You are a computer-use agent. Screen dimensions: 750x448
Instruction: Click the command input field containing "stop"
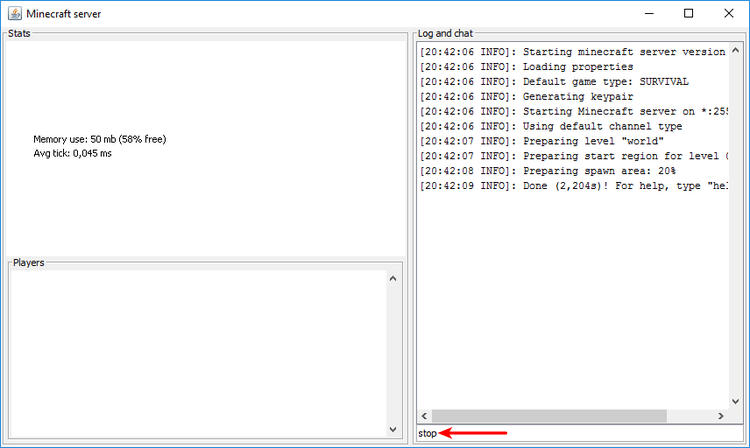click(580, 433)
